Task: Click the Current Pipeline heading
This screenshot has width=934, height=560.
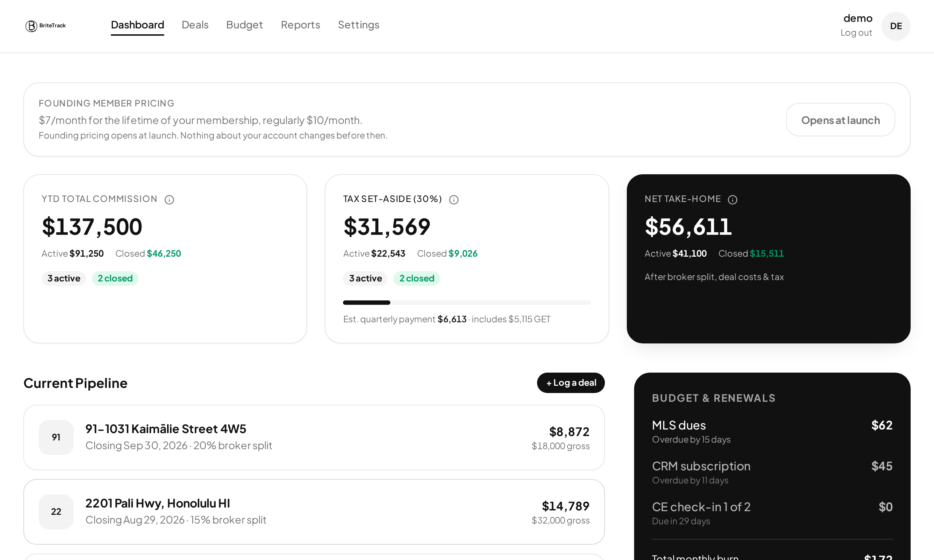Action: (76, 383)
